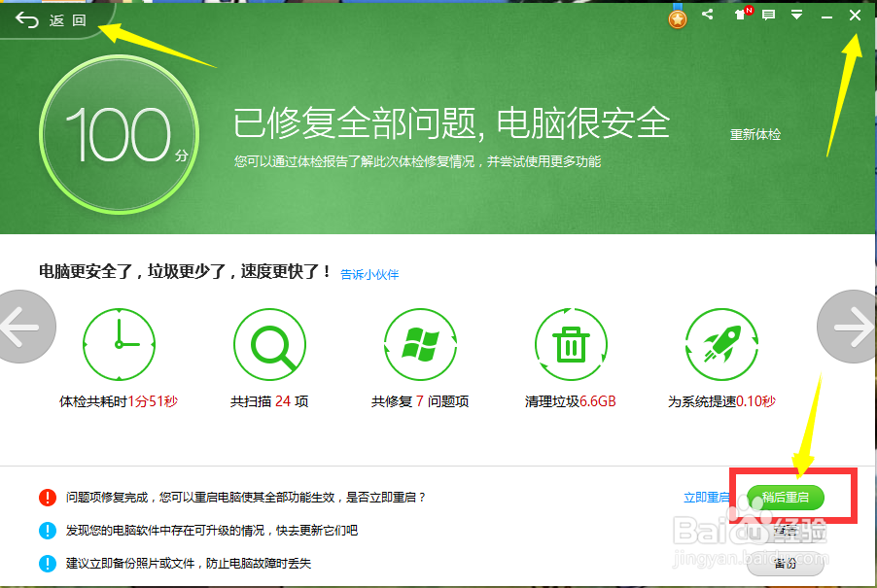Viewport: 877px width, 588px height.
Task: Click the rocket icon for system speedup
Action: [x=721, y=344]
